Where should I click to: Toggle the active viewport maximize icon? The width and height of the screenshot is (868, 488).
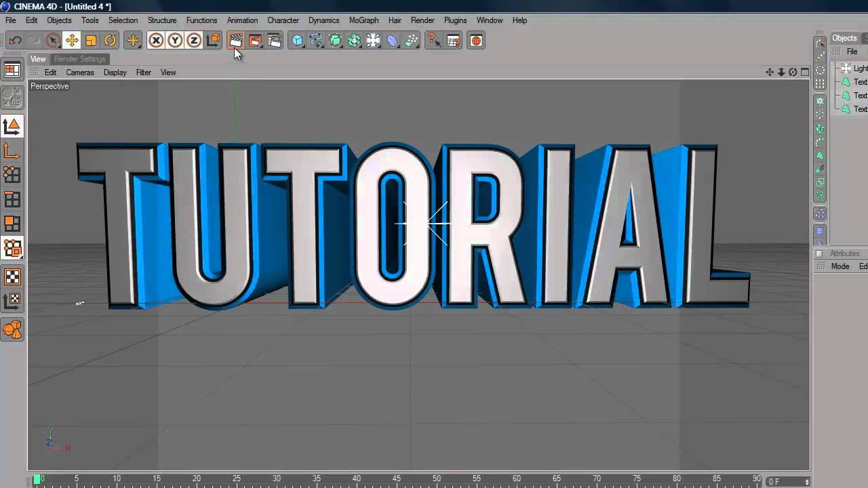805,72
